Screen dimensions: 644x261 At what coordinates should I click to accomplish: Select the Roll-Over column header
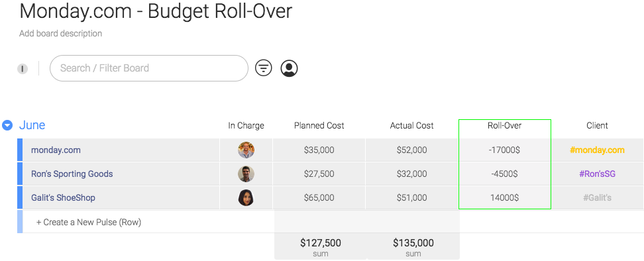(504, 126)
